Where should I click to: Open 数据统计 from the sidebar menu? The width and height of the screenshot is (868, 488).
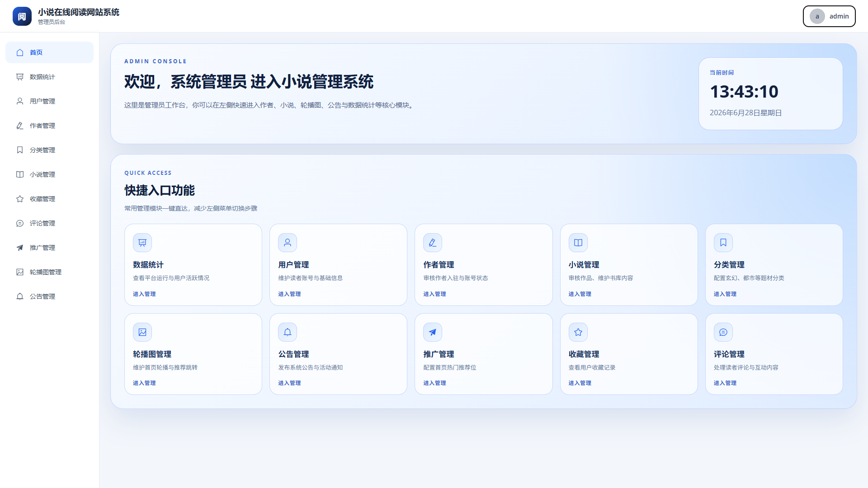tap(49, 77)
